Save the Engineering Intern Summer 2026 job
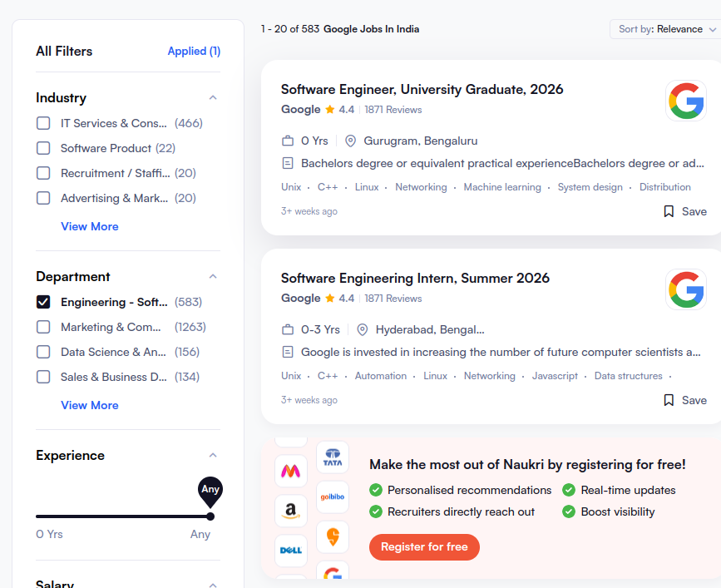This screenshot has width=721, height=588. [x=685, y=400]
